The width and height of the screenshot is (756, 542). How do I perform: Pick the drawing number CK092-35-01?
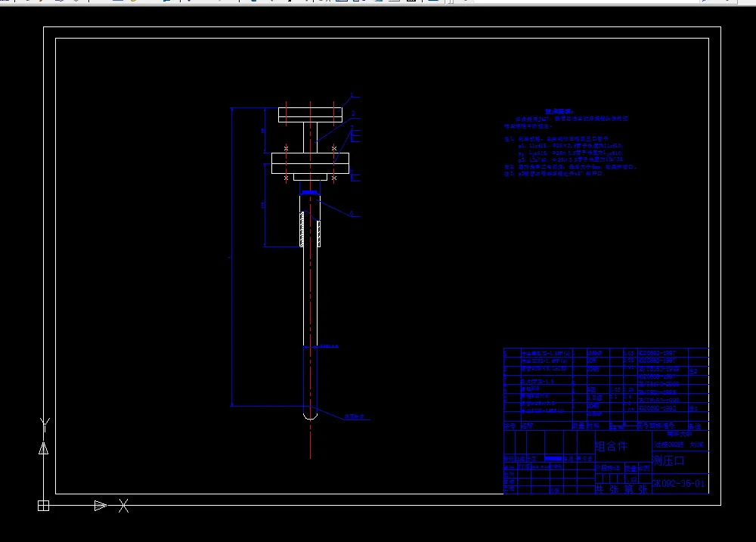678,484
